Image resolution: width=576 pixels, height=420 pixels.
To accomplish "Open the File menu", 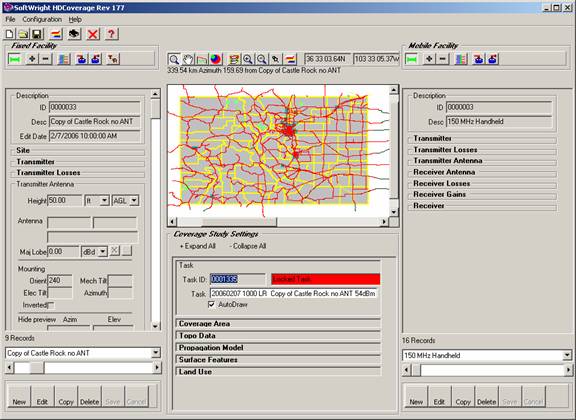I will (10, 19).
